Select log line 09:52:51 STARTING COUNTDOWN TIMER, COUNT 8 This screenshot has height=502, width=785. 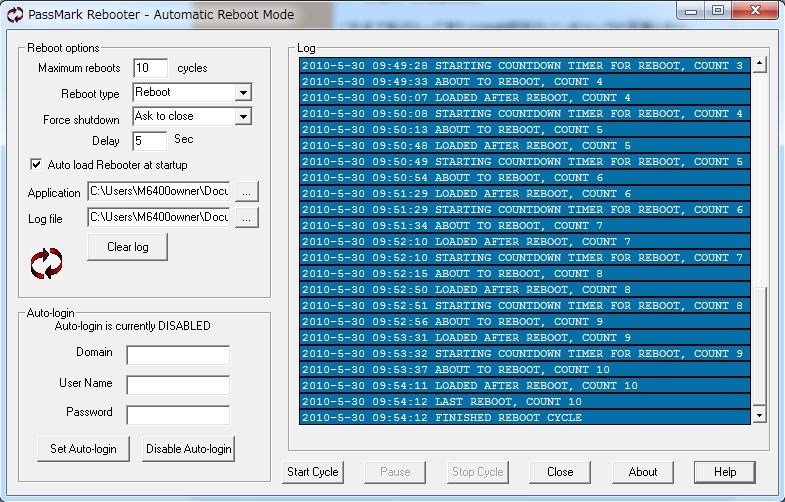525,306
